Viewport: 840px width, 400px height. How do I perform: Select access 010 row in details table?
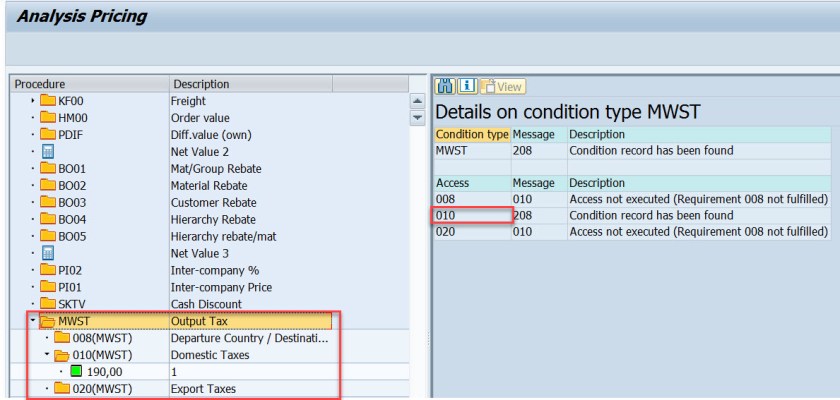coord(472,216)
